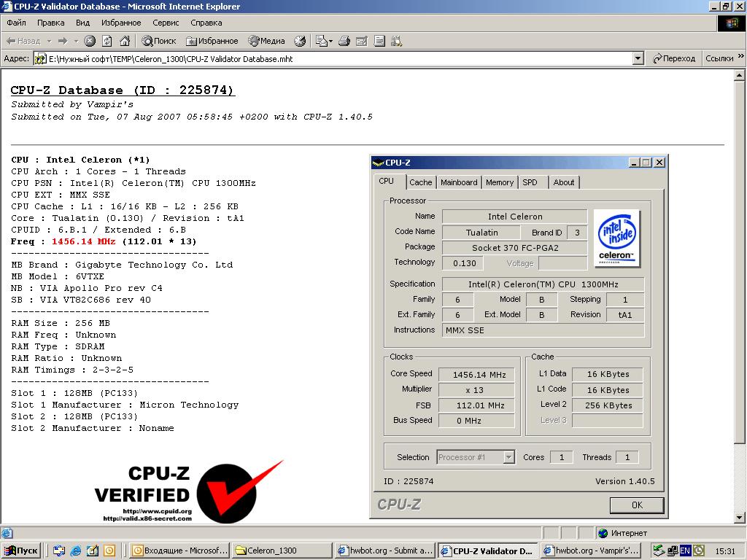Viewport: 747px width, 560px height.
Task: Switch to hwbot.org - Vampir's taskbar button
Action: 591,551
